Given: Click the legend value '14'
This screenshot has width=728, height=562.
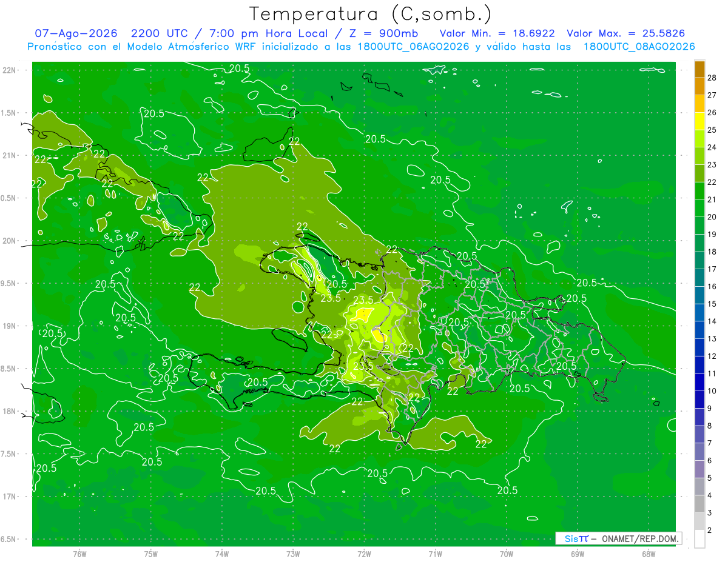Looking at the screenshot, I should pyautogui.click(x=713, y=321).
